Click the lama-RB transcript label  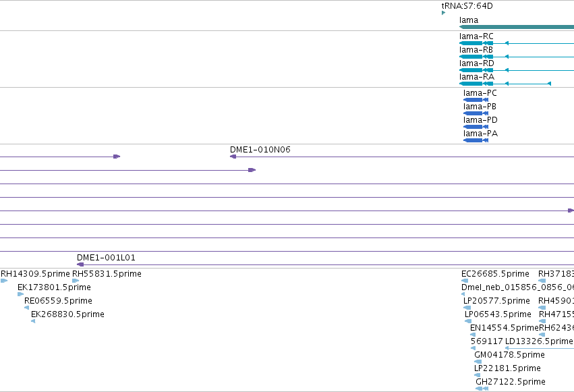tap(476, 50)
